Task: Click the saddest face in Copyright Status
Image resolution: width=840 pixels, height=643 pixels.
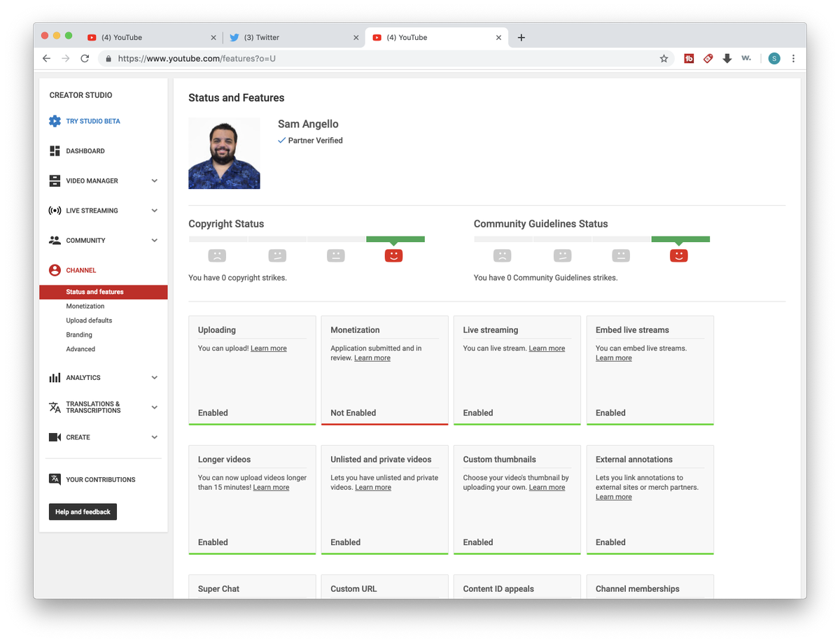Action: coord(217,255)
